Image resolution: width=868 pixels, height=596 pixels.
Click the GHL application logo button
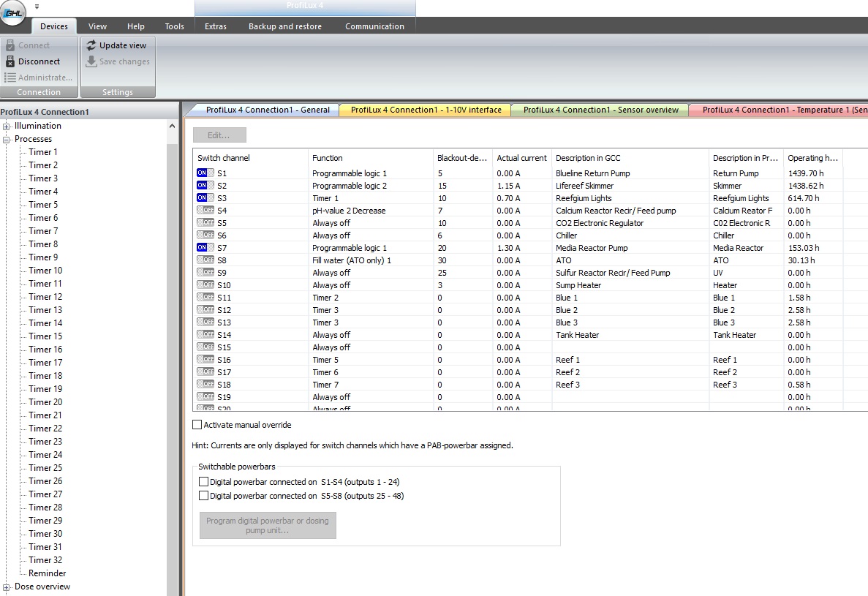point(12,12)
